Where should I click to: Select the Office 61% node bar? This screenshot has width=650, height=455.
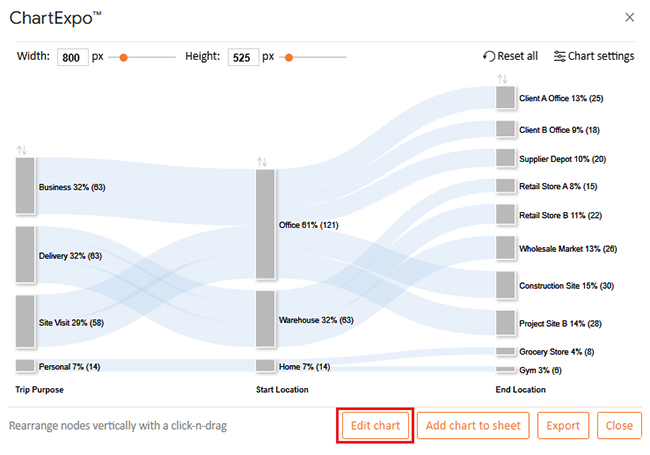point(265,224)
